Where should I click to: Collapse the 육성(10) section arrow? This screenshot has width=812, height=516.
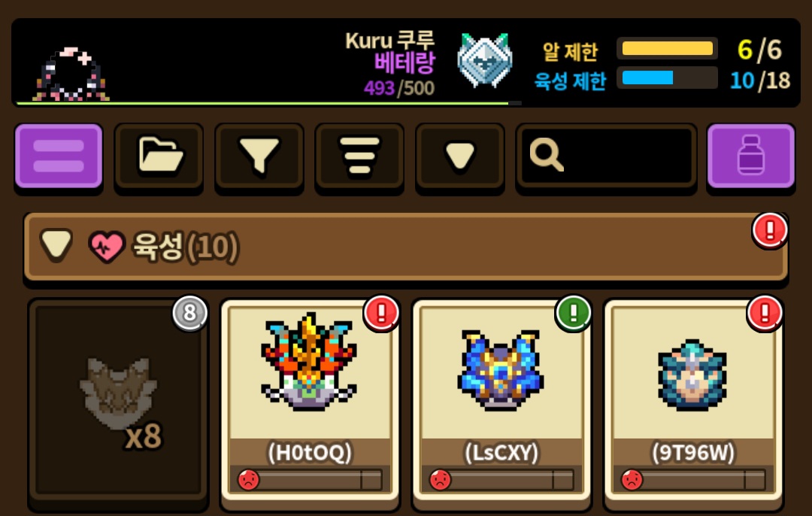56,244
